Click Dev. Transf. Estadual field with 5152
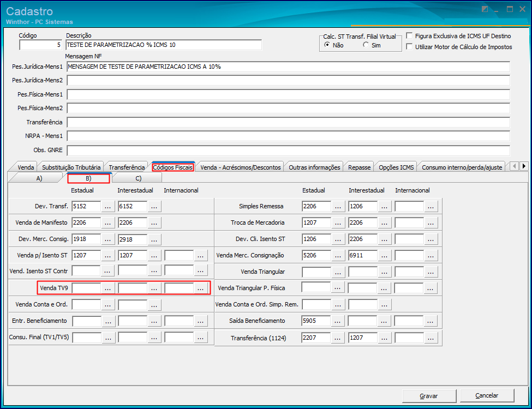532x409 pixels. [x=86, y=206]
